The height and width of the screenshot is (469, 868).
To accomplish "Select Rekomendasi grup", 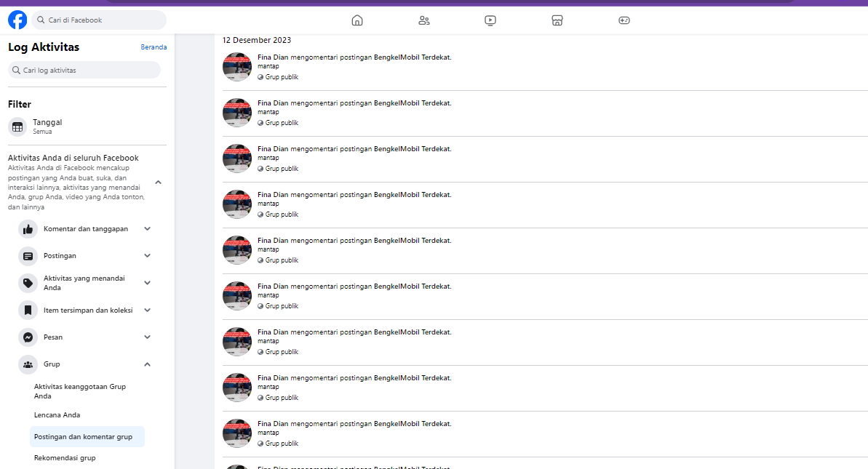I will pyautogui.click(x=87, y=458).
